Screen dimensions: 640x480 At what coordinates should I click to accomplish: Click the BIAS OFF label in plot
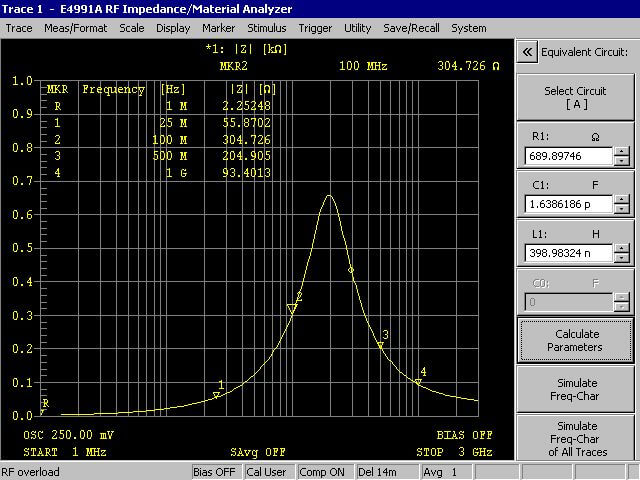(464, 435)
